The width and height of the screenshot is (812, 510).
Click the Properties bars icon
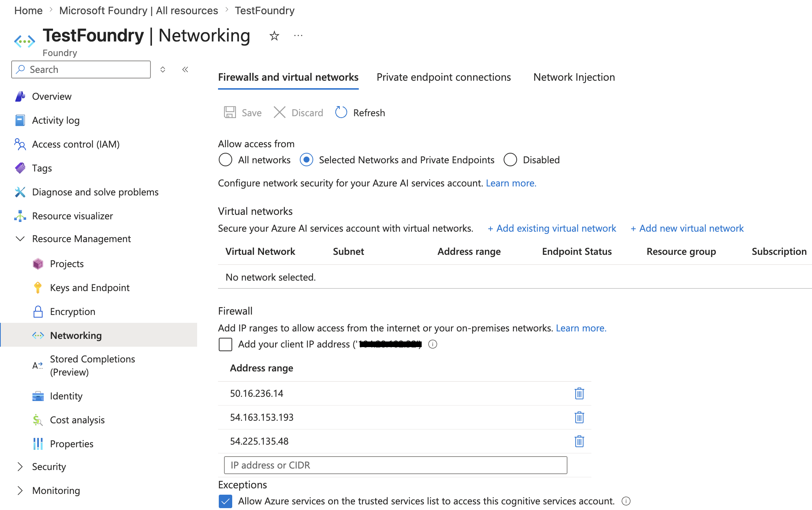(x=38, y=444)
